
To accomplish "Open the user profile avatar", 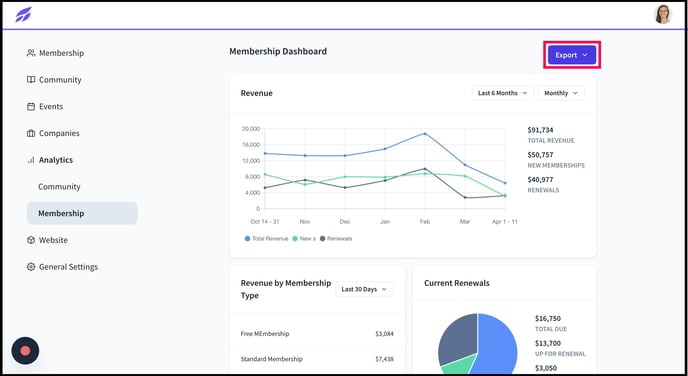I will (663, 14).
